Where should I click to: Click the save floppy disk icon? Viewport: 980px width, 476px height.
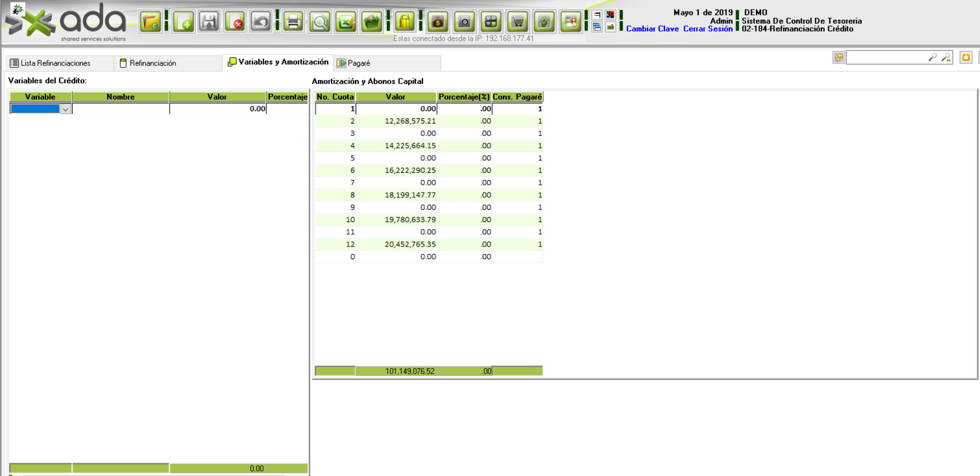(209, 22)
